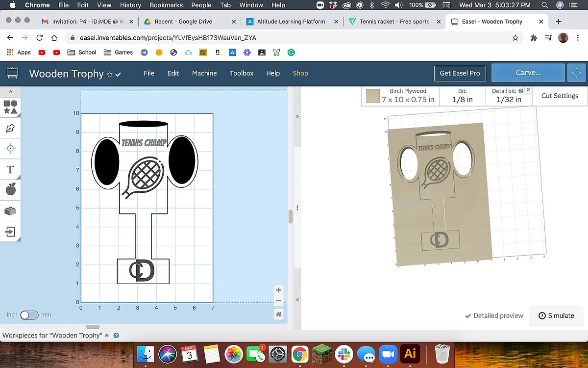Toggle the Detailed preview checkmark
The image size is (588, 368).
(x=468, y=315)
